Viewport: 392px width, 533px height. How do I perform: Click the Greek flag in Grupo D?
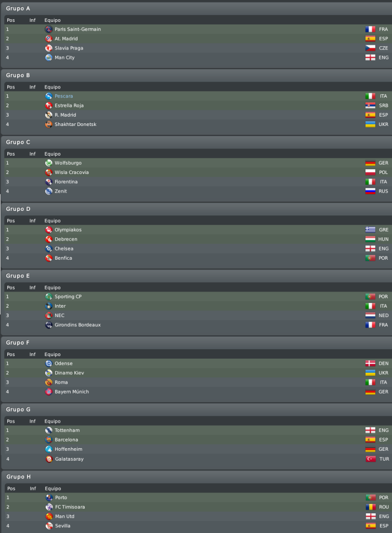click(370, 230)
